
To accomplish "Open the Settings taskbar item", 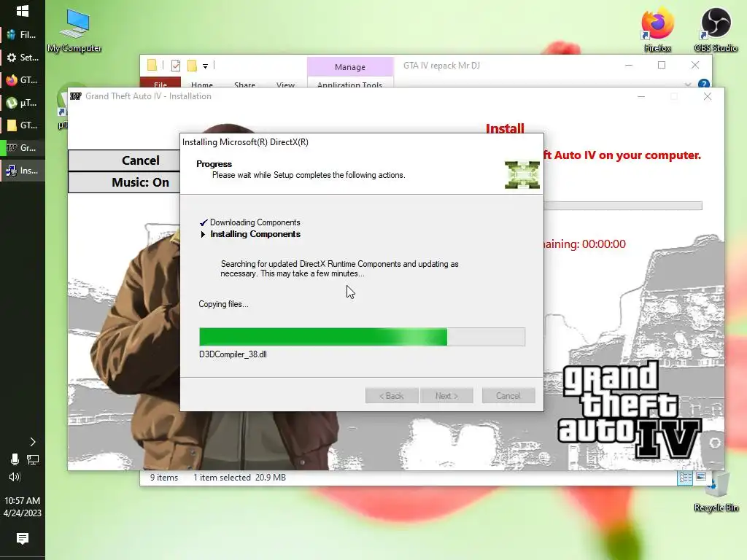I will coord(23,58).
